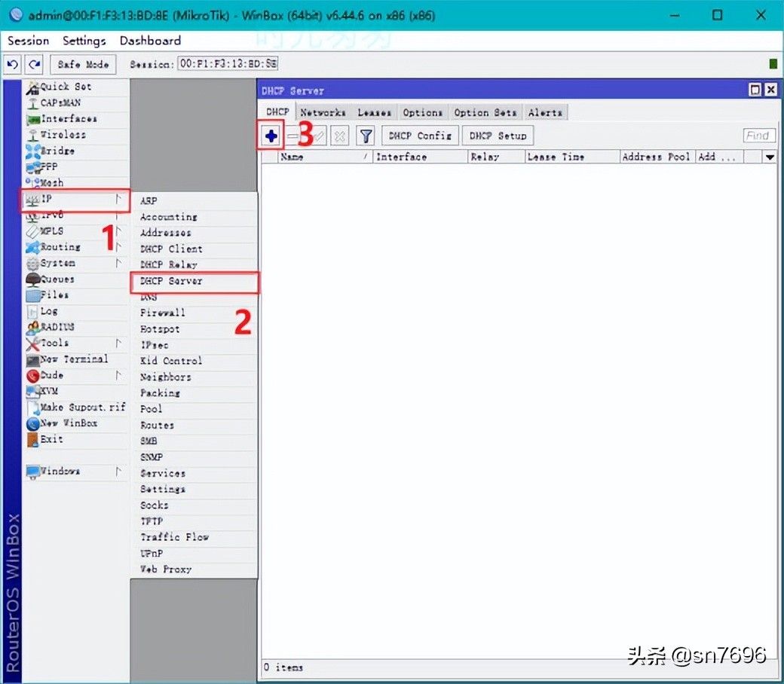Screen dimensions: 784x684
Task: Maximize the DHCP Server inner window
Action: click(x=755, y=90)
